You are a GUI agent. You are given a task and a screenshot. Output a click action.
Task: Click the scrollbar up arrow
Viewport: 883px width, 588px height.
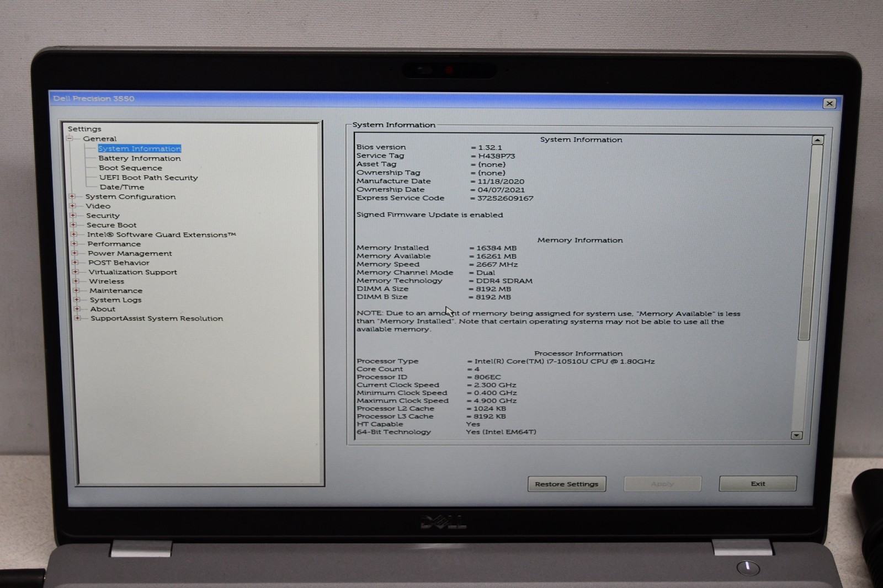click(x=817, y=140)
